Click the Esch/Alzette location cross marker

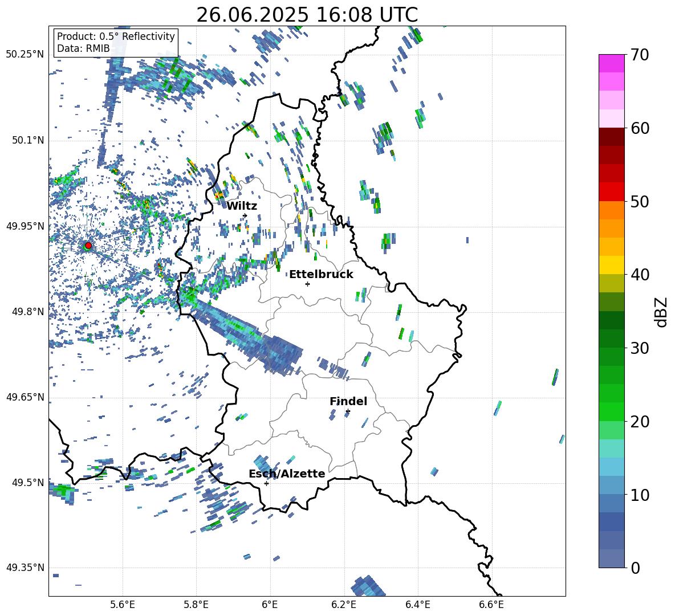(266, 483)
